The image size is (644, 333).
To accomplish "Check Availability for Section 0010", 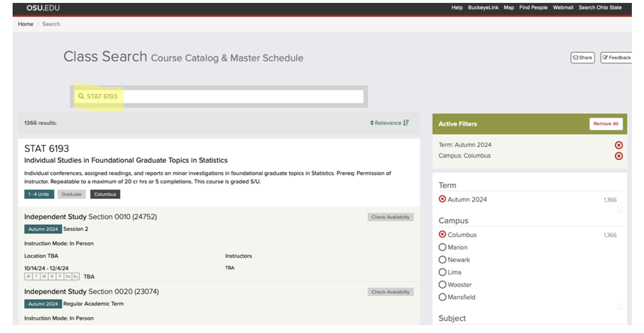I will 390,217.
